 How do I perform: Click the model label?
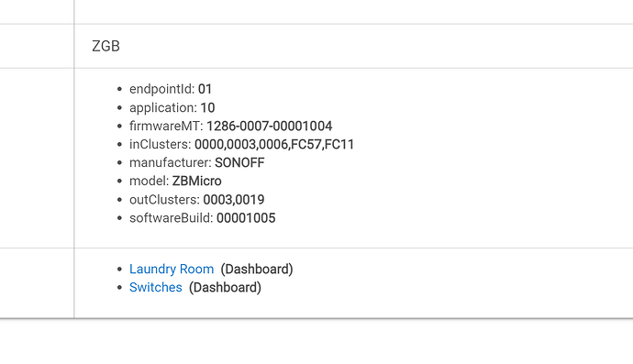pyautogui.click(x=149, y=182)
